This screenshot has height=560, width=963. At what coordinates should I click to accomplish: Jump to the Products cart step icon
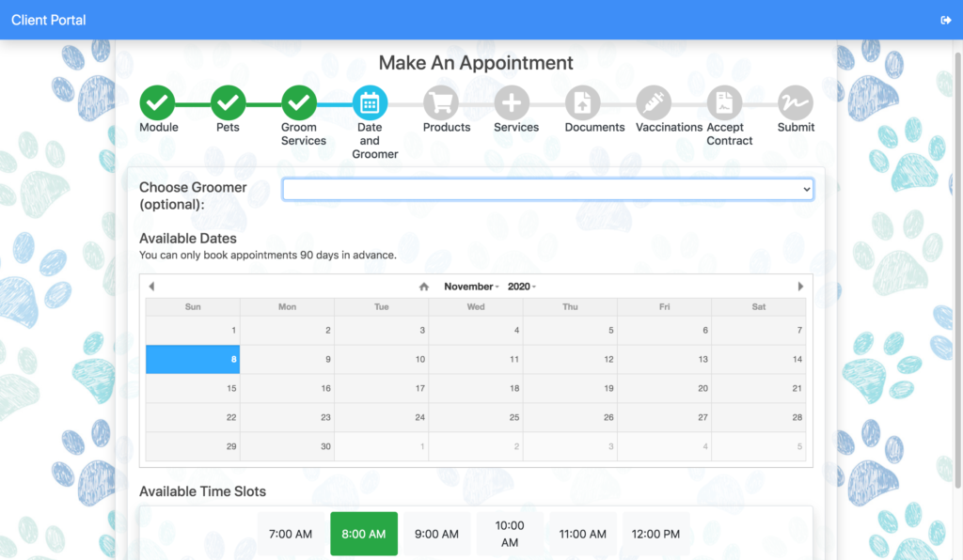(441, 102)
